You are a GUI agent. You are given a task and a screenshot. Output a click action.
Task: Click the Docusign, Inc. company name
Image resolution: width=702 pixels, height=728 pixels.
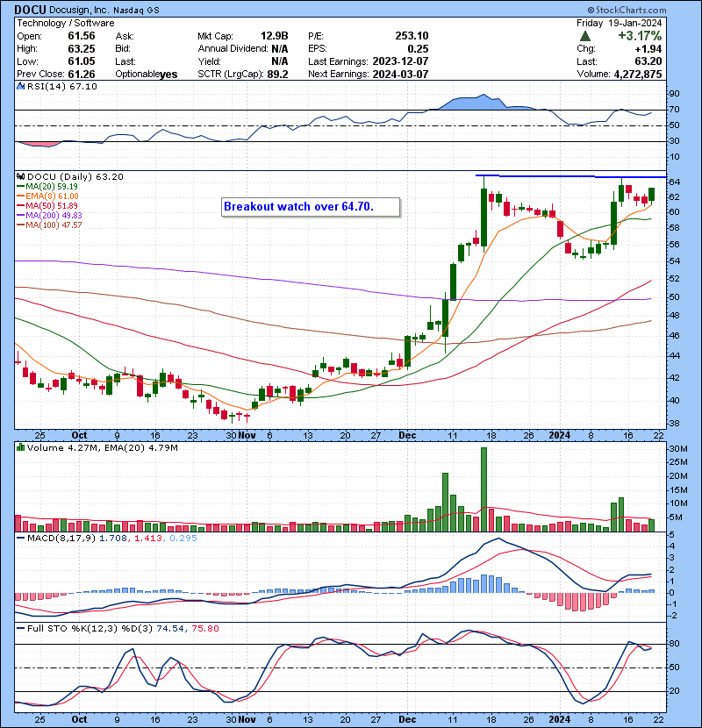[x=79, y=10]
